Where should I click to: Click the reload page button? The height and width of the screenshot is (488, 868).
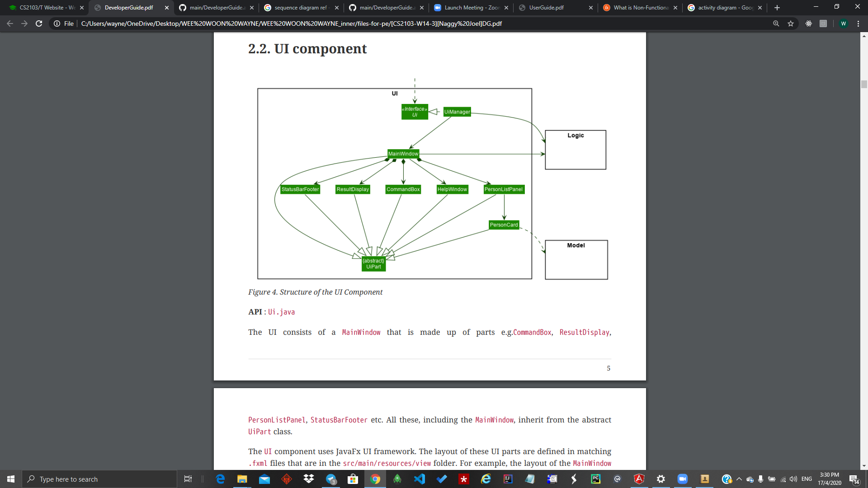39,23
